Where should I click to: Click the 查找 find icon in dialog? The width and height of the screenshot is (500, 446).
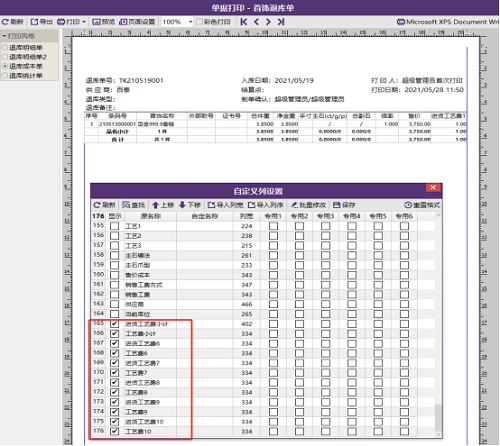click(126, 205)
